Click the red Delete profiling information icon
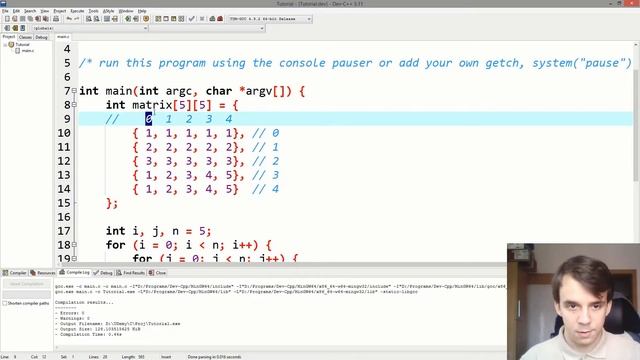This screenshot has height=360, width=640. coord(220,19)
